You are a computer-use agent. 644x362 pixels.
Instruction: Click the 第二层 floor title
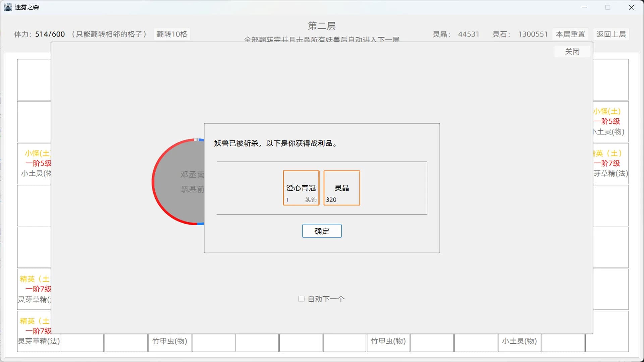(322, 26)
